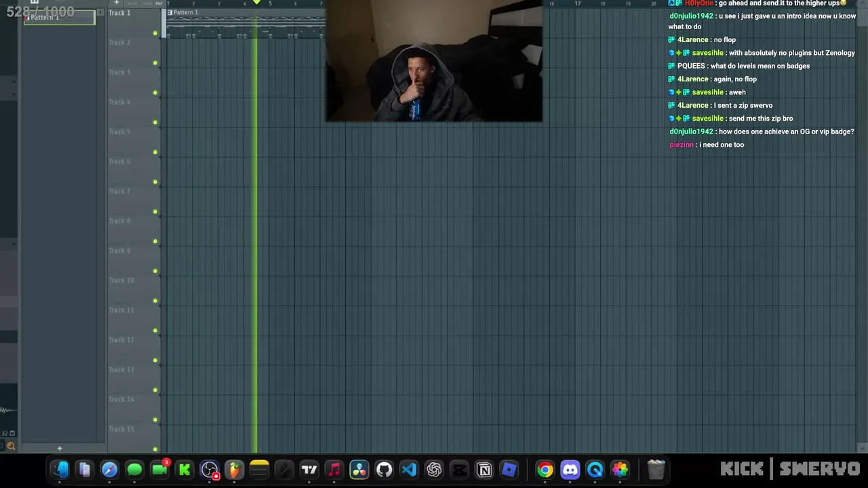
Task: Open FaceTime with the notification badge
Action: pyautogui.click(x=159, y=470)
